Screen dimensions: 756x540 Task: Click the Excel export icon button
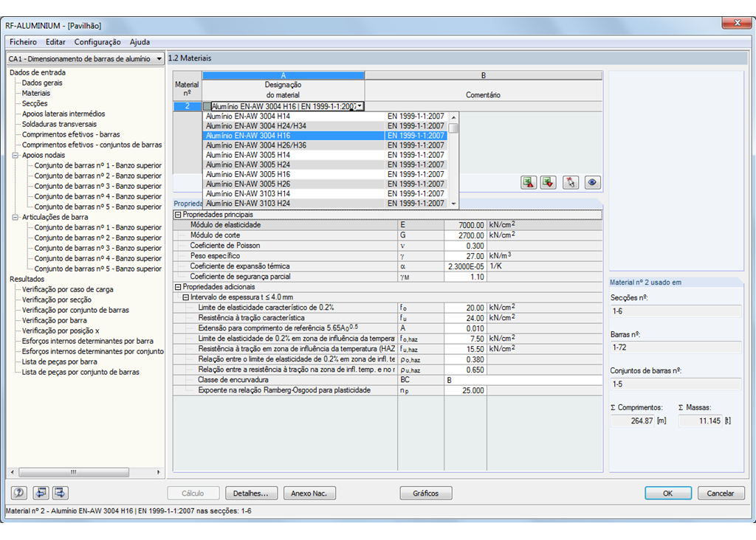click(529, 182)
